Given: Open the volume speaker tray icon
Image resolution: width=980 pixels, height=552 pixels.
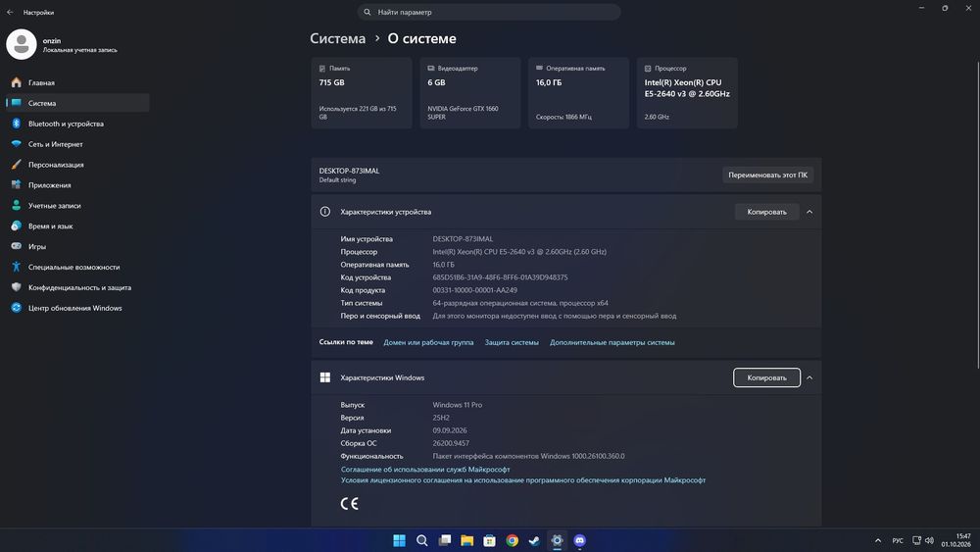Looking at the screenshot, I should 929,541.
